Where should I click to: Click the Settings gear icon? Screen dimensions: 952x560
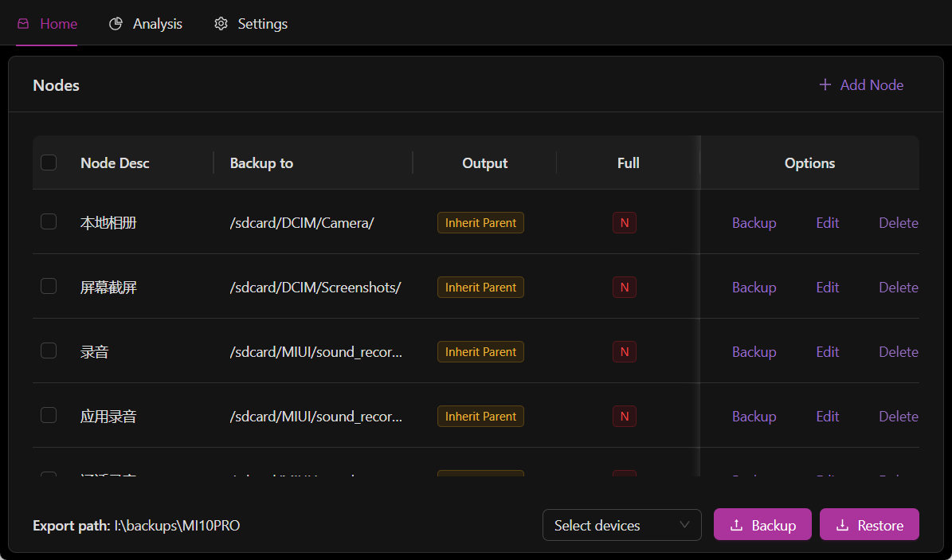(x=221, y=24)
